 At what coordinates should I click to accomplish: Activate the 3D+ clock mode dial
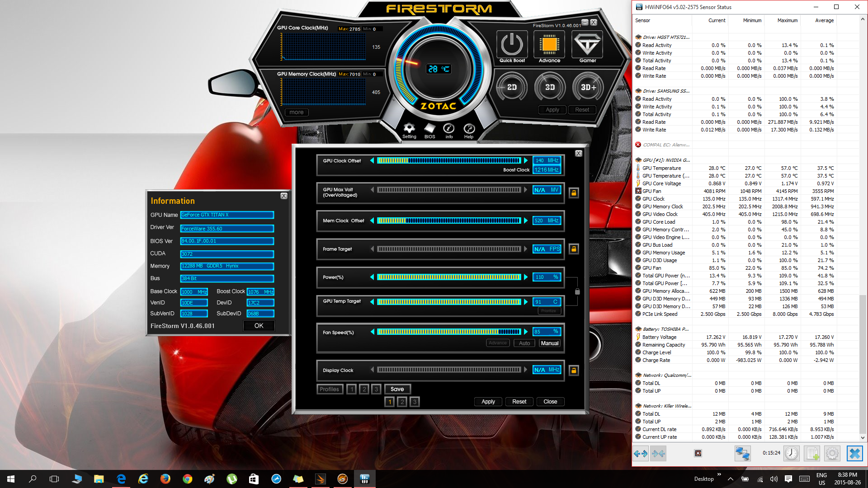click(x=588, y=87)
